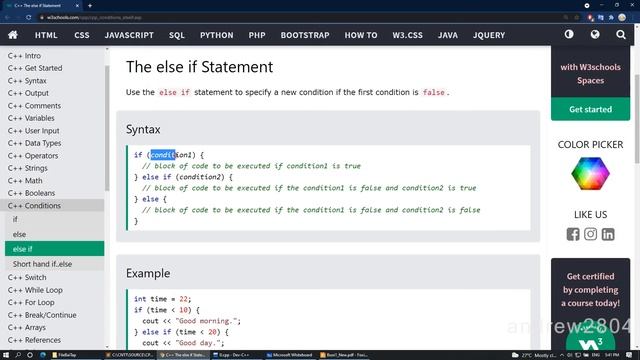Switch to Microsoft Whiteboard in taskbar

(290, 355)
